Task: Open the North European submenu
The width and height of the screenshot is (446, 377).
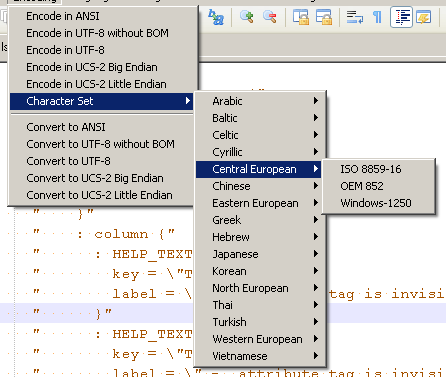Action: pyautogui.click(x=260, y=288)
